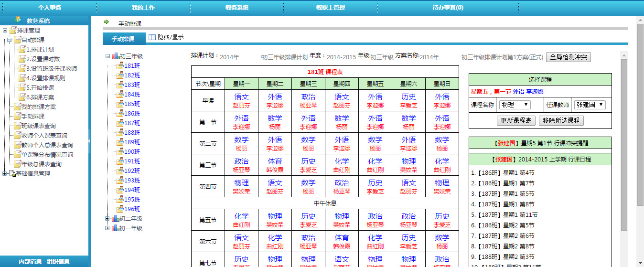Click the 教务系统 sidebar header icon
The height and width of the screenshot is (267, 644).
pos(18,20)
